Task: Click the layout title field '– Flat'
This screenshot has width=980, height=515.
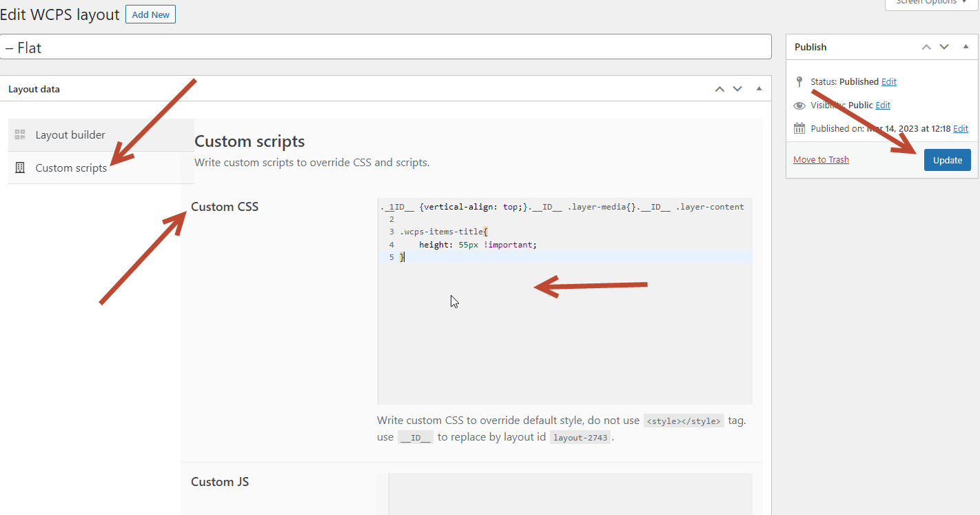Action: pos(386,47)
